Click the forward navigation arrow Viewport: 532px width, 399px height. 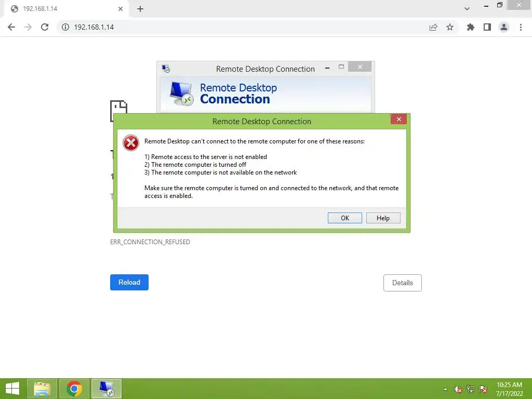coord(28,27)
